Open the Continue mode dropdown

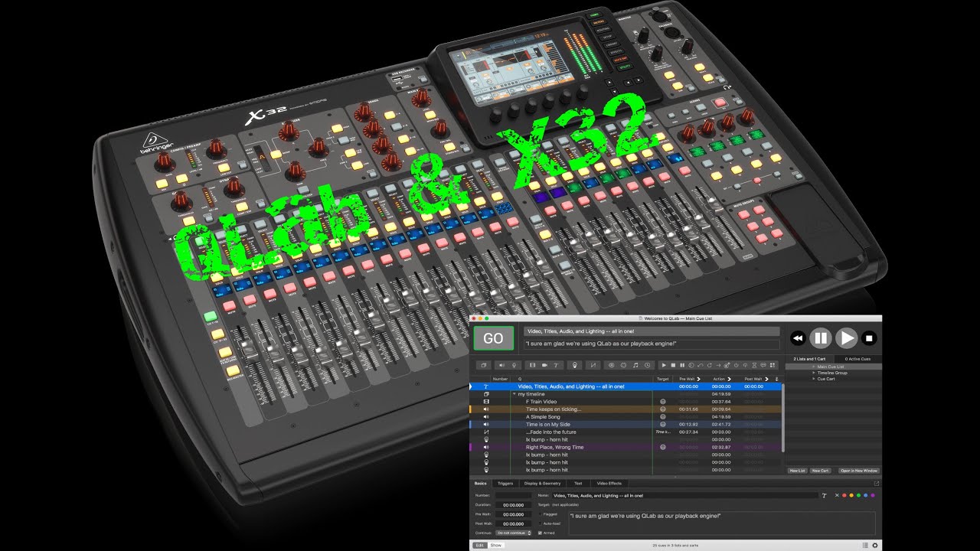click(513, 533)
